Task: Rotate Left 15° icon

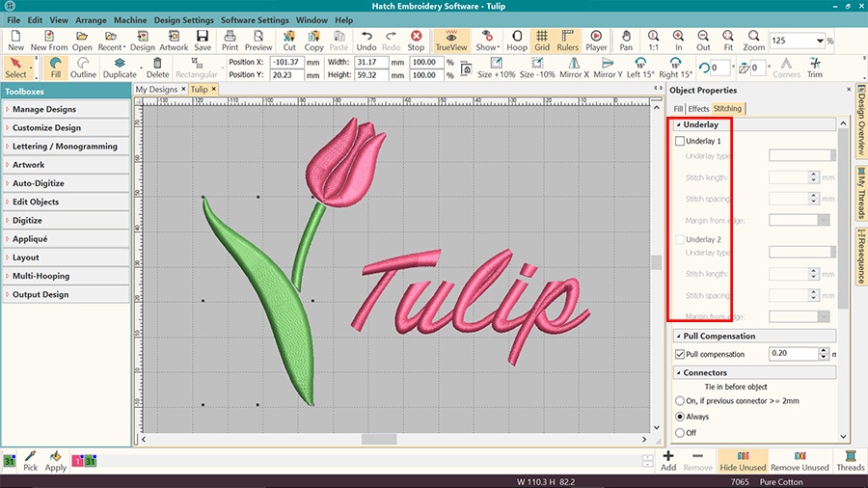Action: (x=640, y=68)
